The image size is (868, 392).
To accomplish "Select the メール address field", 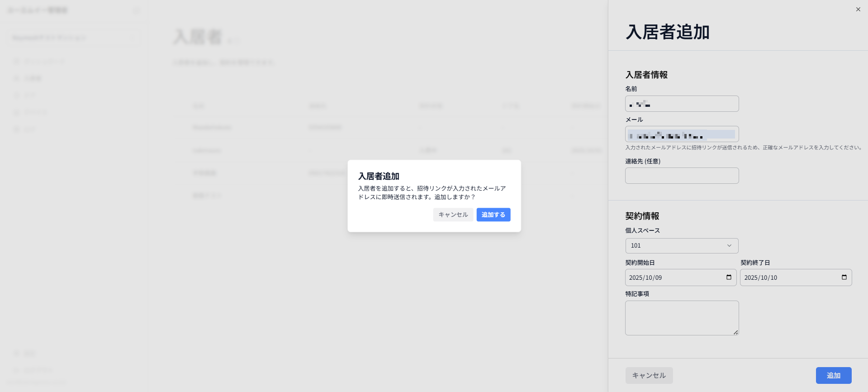I will pos(682,134).
